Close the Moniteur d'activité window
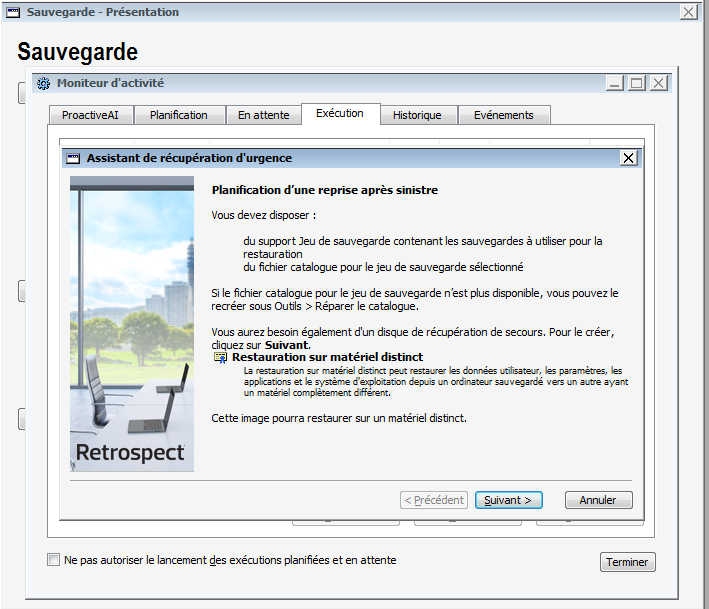Image resolution: width=709 pixels, height=609 pixels. pyautogui.click(x=659, y=83)
